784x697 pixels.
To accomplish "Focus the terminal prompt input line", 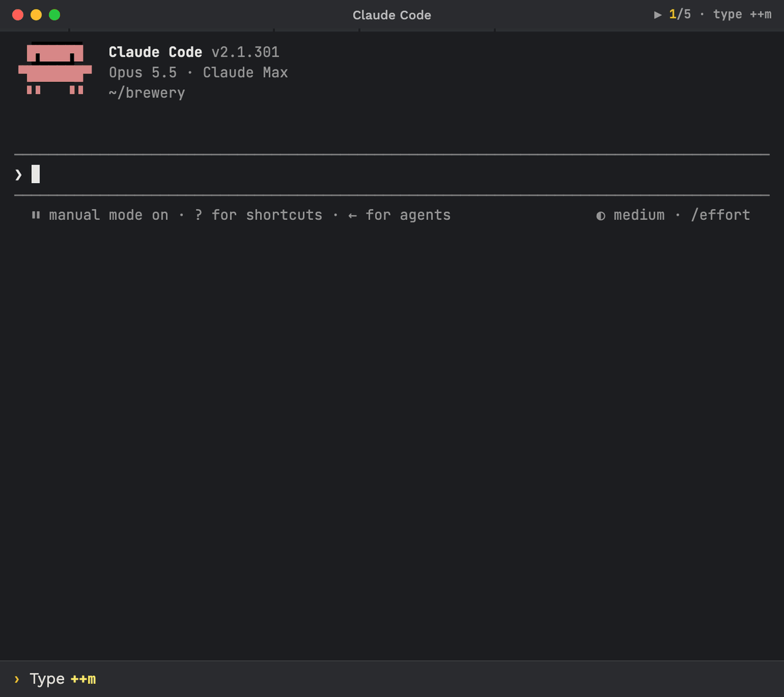I will click(x=391, y=174).
